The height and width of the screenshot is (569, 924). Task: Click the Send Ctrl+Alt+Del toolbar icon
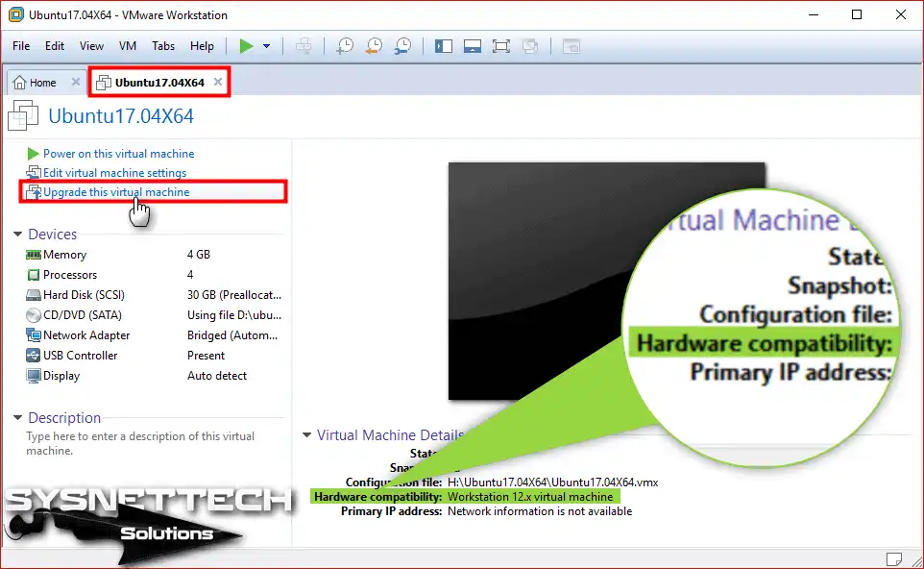click(304, 46)
